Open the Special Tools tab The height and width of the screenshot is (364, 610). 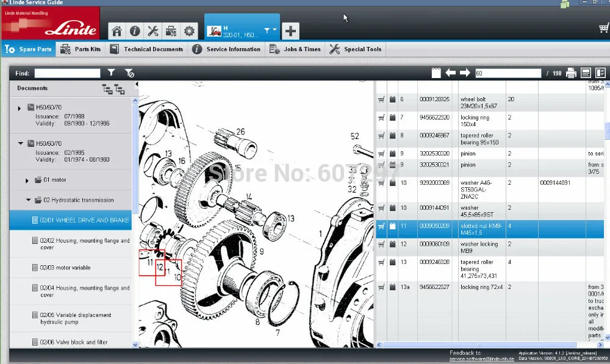356,49
